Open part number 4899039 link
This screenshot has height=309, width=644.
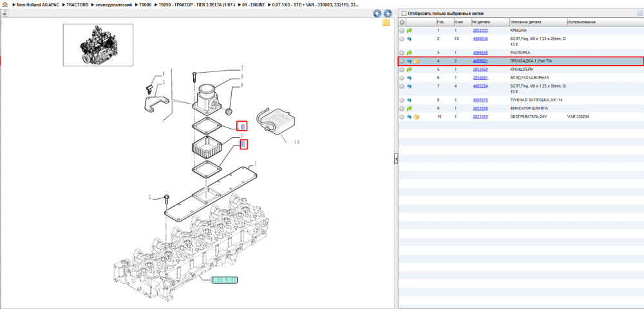point(480,39)
